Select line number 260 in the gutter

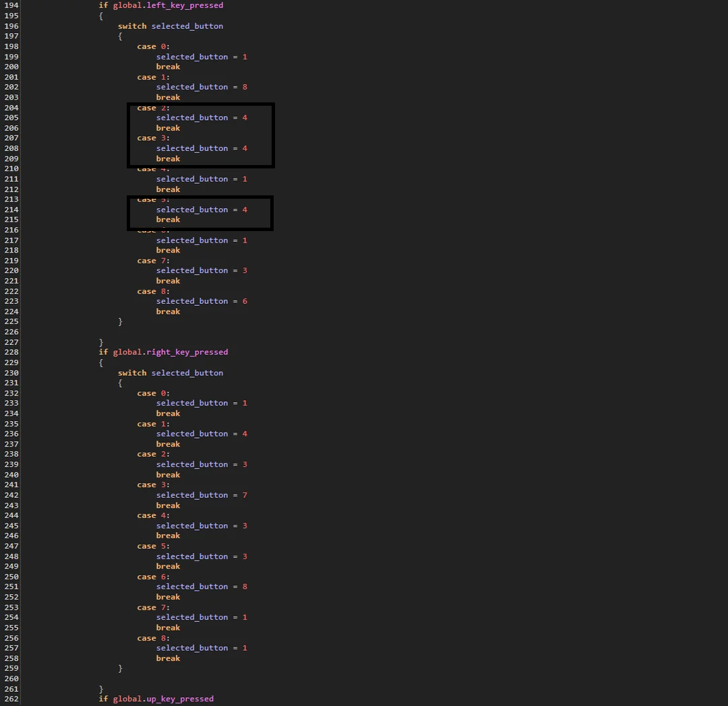tap(11, 678)
